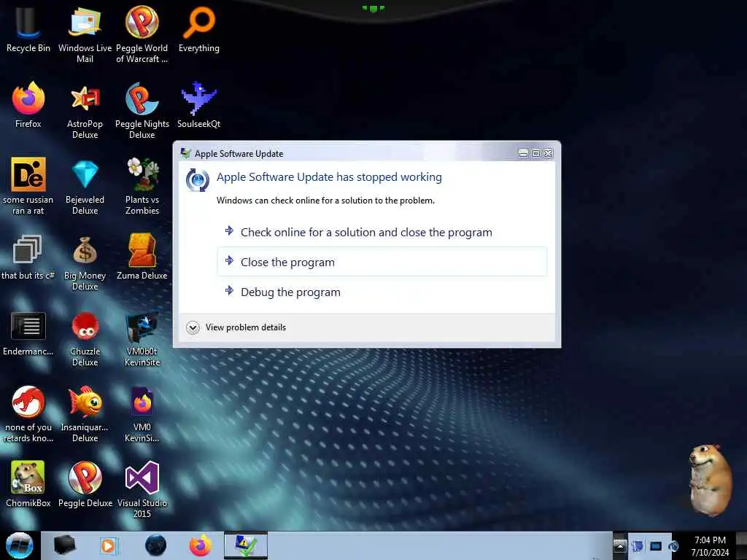Viewport: 747px width, 560px height.
Task: Select the 'some russian ran a rat' icon
Action: [28, 186]
